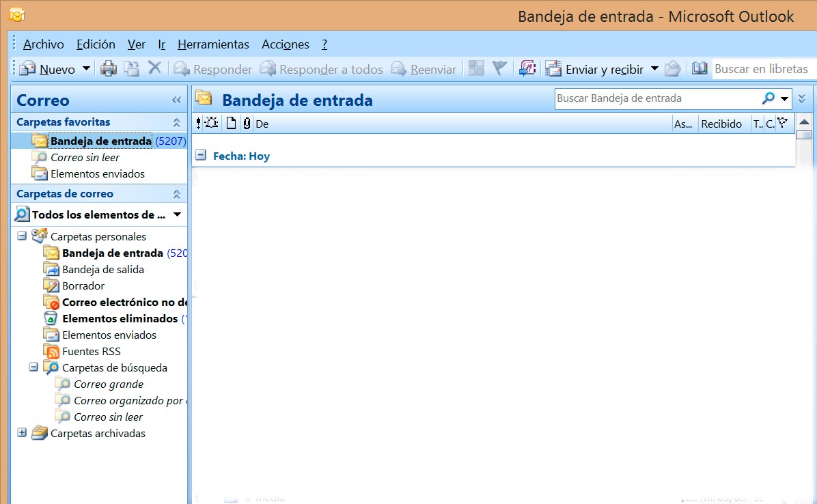Sort by the Flag status column icon

point(783,124)
